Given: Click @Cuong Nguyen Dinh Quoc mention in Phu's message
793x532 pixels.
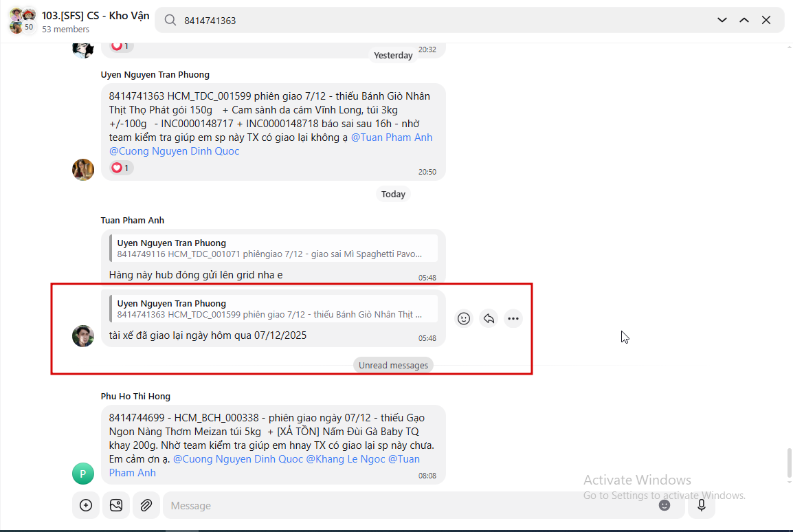Looking at the screenshot, I should (x=238, y=459).
